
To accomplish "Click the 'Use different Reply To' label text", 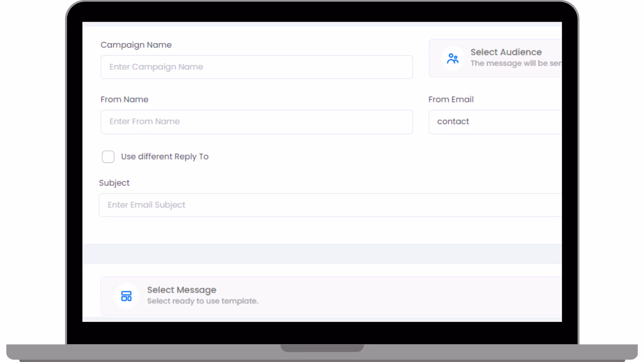I will 165,157.
